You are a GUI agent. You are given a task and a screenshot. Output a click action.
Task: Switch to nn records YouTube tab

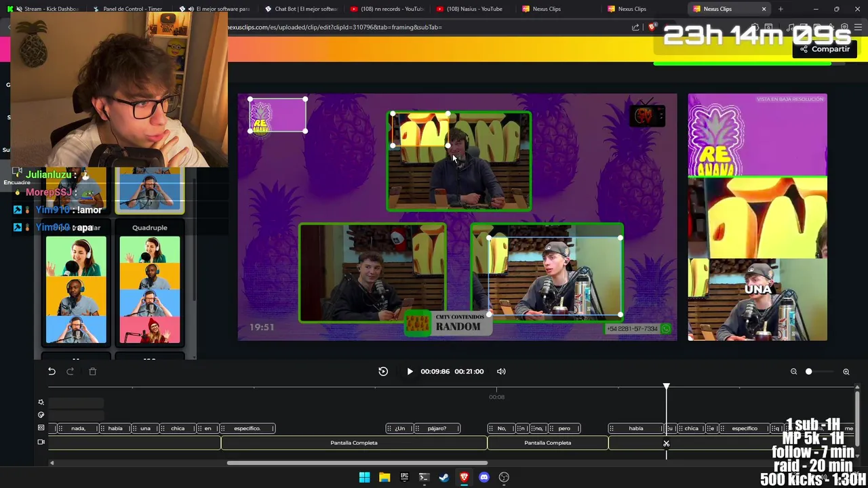tap(387, 9)
